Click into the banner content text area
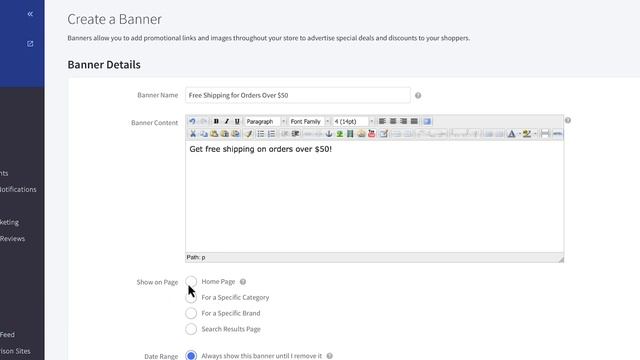This screenshot has width=640, height=360. 375,197
